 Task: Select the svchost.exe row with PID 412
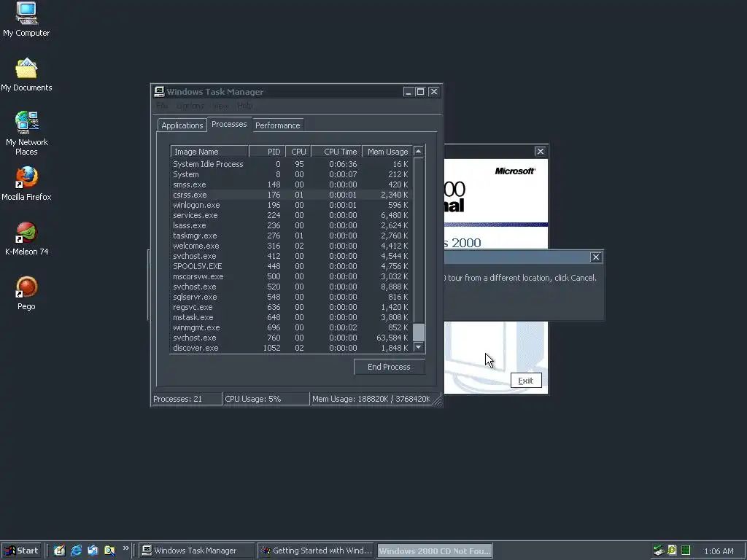click(291, 256)
